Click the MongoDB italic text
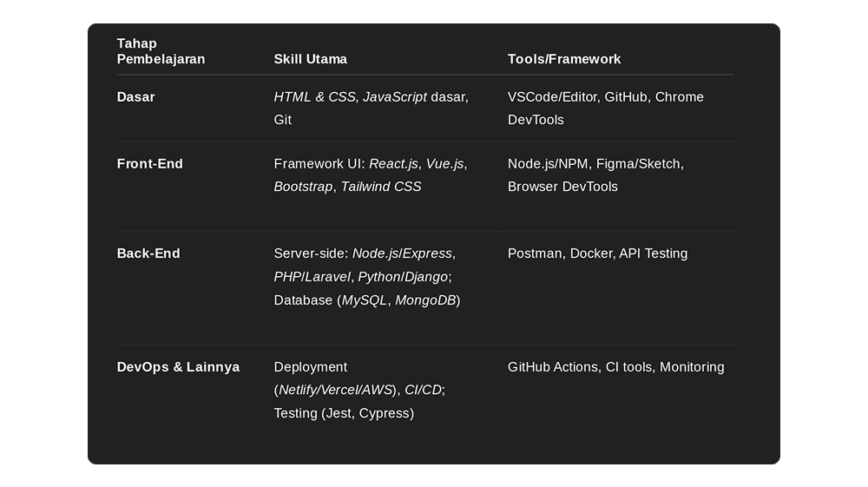868x487 pixels. pos(425,300)
